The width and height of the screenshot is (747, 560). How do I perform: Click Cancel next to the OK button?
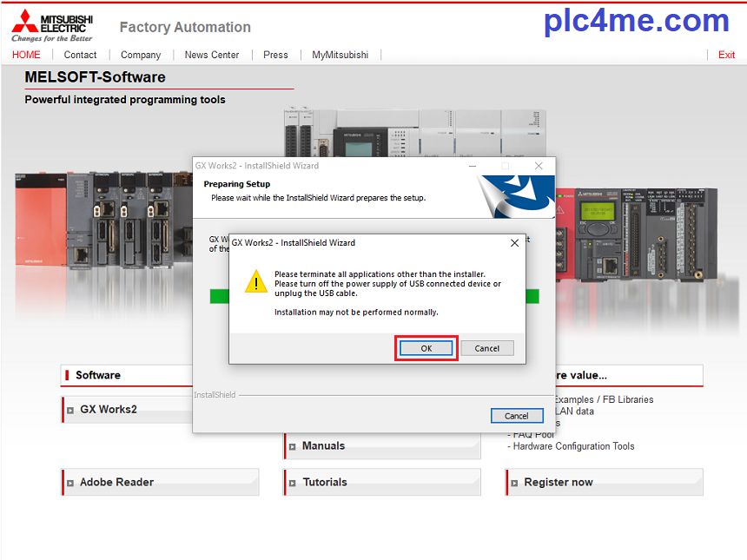pos(487,348)
